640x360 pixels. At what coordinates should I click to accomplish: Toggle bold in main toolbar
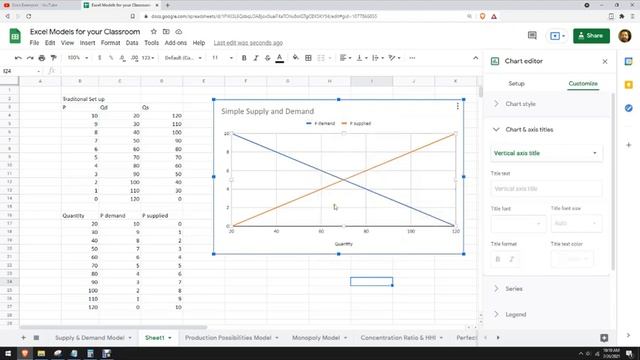point(244,58)
